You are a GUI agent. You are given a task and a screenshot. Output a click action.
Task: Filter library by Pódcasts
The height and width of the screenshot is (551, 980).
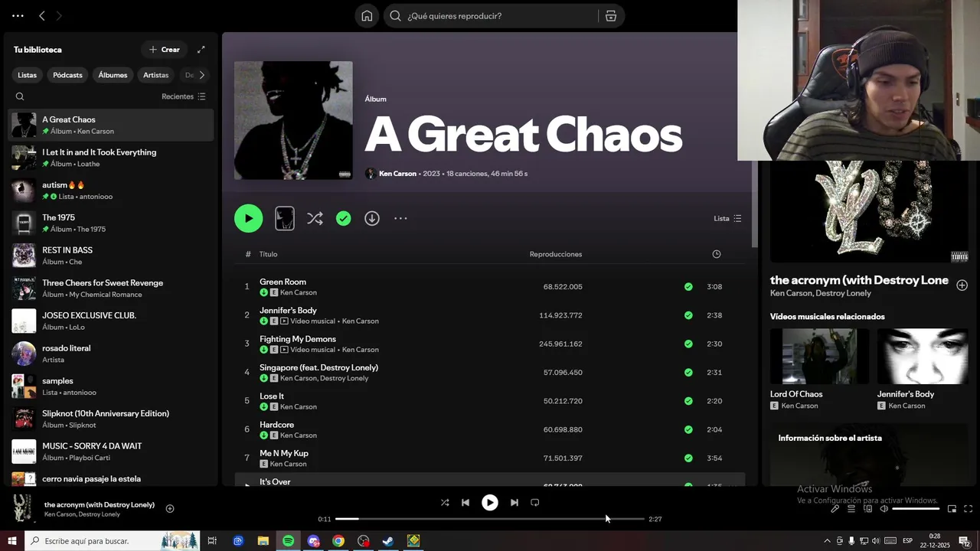[67, 75]
